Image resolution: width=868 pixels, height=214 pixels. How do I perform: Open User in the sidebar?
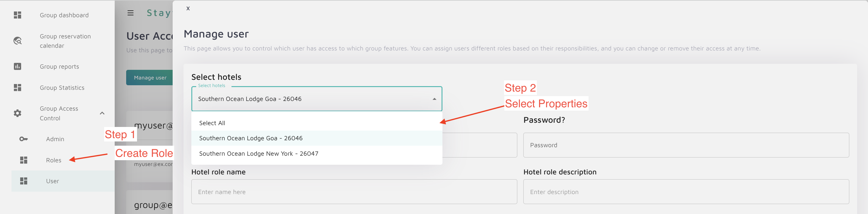click(53, 181)
